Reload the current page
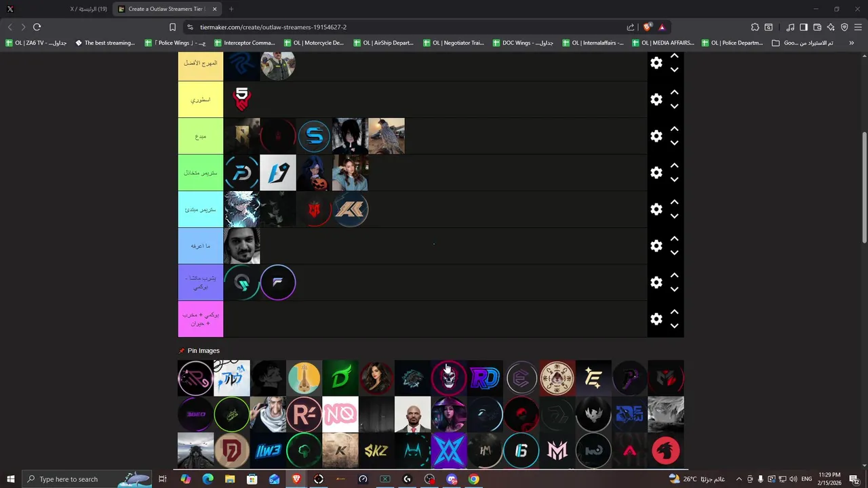 [37, 27]
